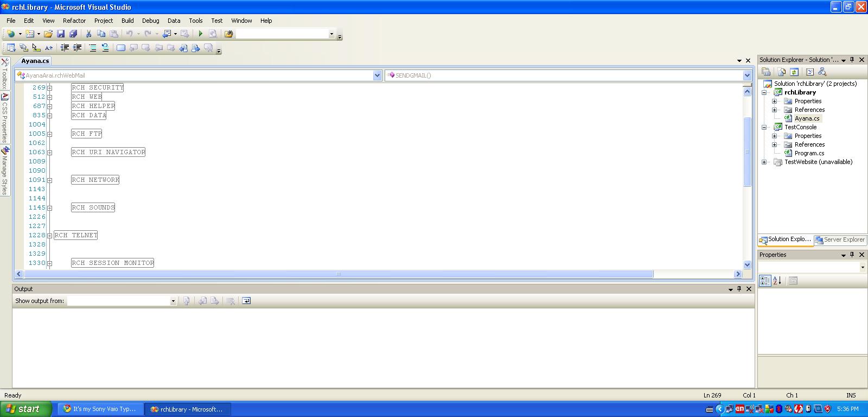Click the Save All icon
This screenshot has height=417, width=868.
click(x=73, y=34)
